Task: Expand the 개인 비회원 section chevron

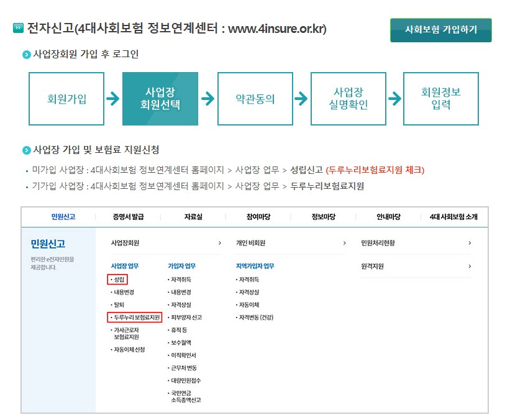Action: pos(346,242)
